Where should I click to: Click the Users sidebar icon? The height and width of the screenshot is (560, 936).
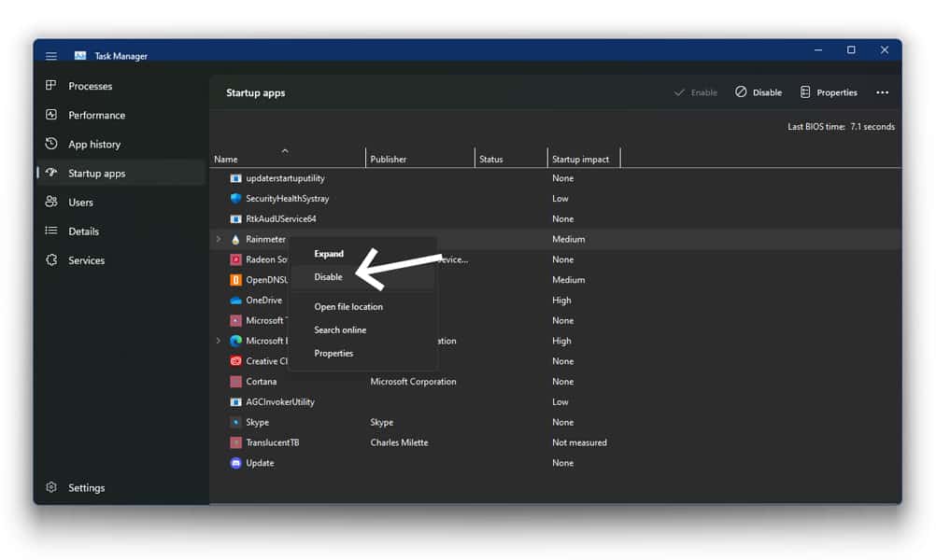[x=51, y=202]
